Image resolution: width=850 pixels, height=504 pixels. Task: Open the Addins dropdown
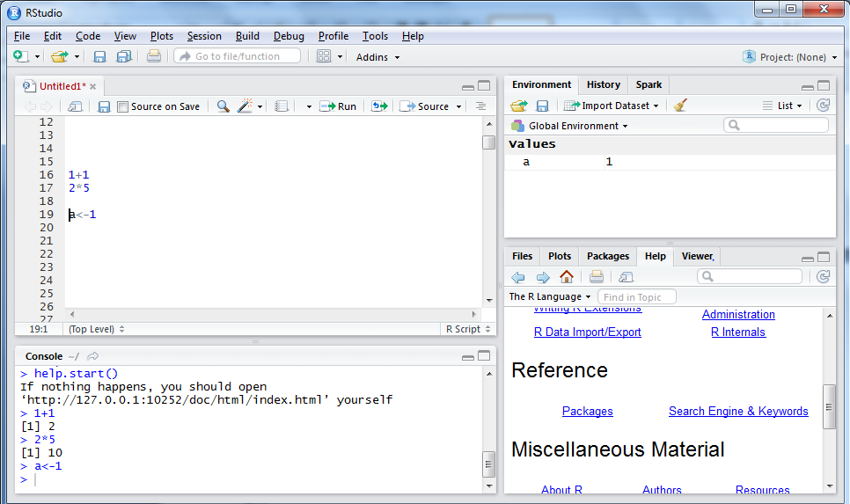coord(377,57)
